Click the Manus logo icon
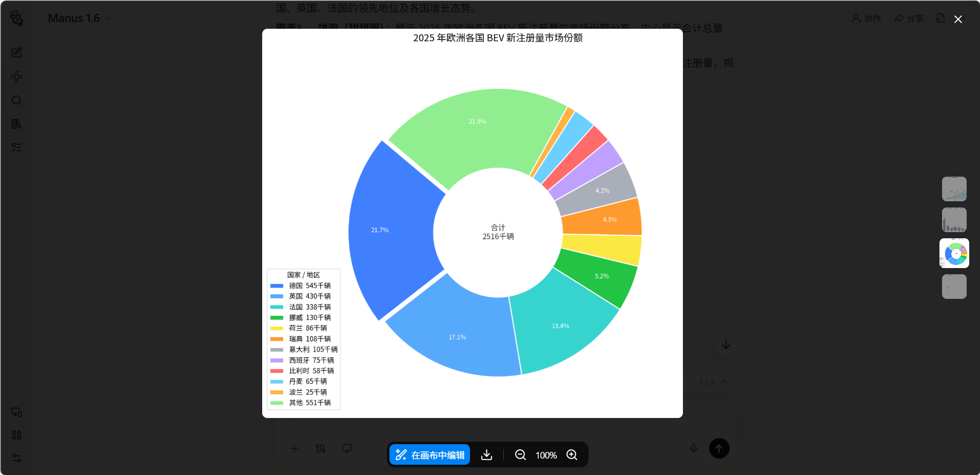This screenshot has width=980, height=475. [x=16, y=18]
